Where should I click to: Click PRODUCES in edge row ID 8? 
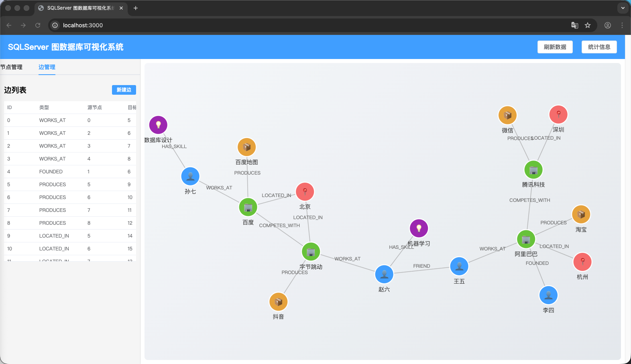click(53, 223)
